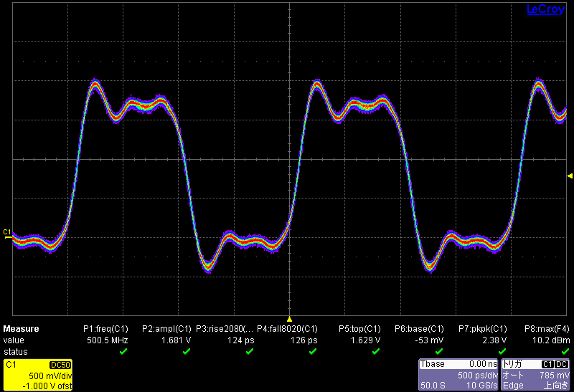Click the 50.0 S sample count value

[433, 386]
